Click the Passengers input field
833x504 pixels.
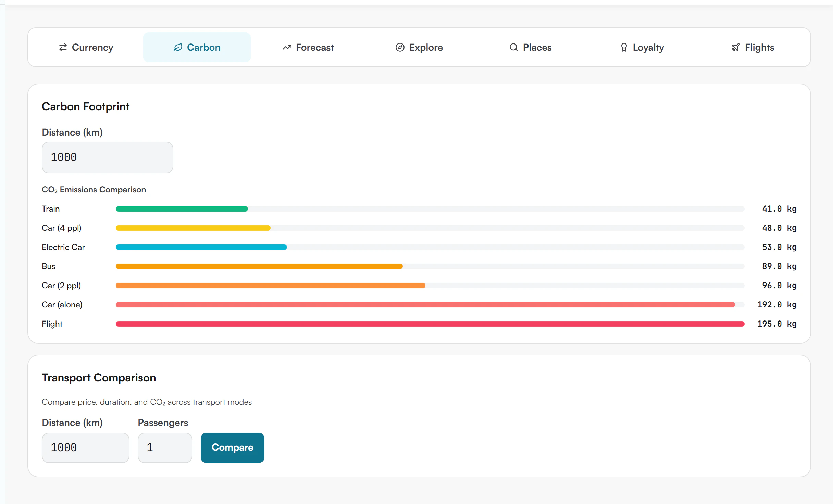[x=165, y=448]
